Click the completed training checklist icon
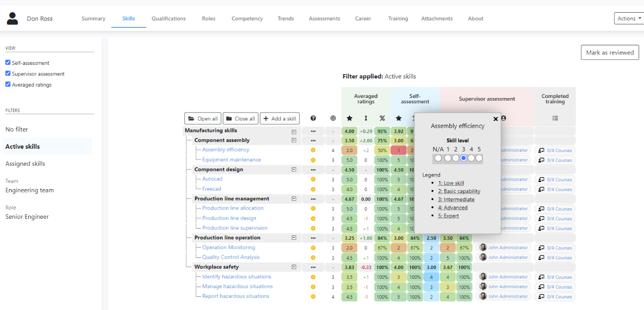Viewport: 644px width, 310px height. coord(555,118)
